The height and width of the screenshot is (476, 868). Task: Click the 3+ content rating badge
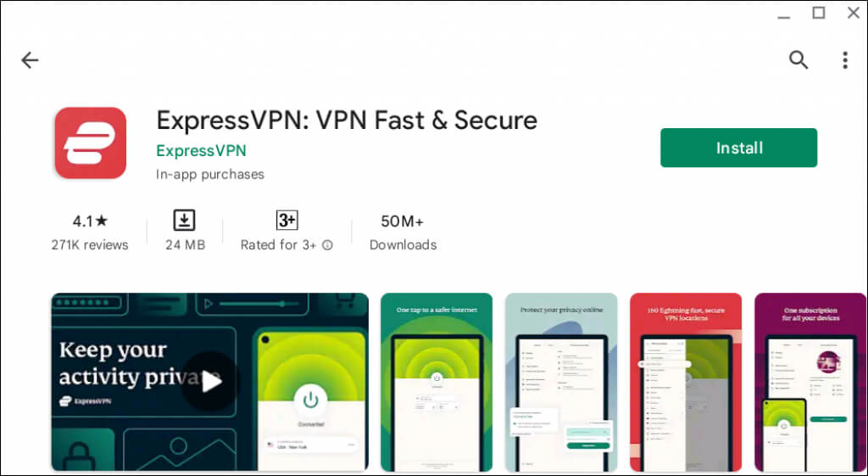pyautogui.click(x=287, y=221)
